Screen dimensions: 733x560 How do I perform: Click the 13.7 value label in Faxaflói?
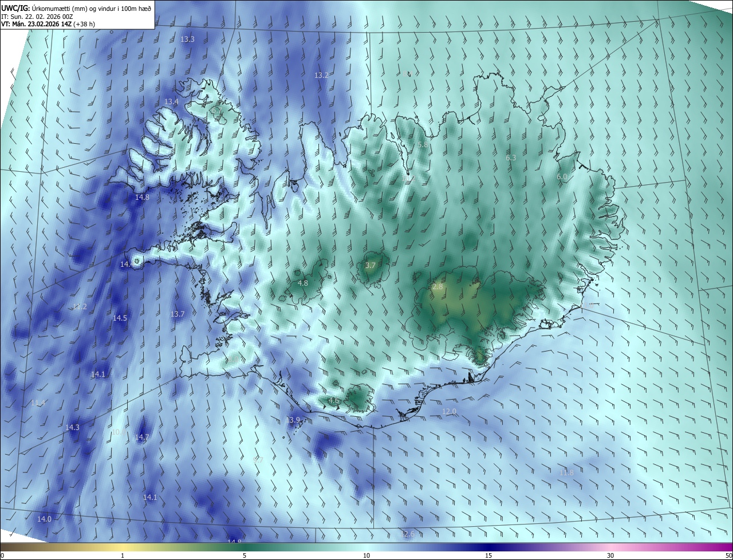(x=178, y=314)
